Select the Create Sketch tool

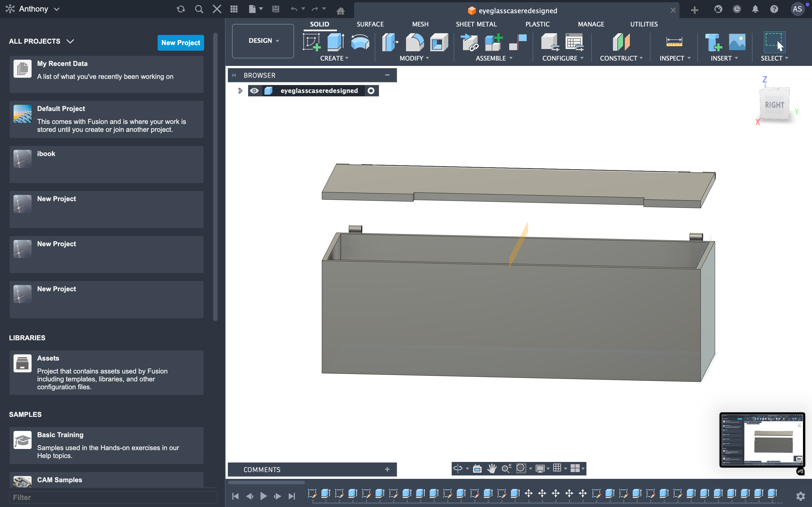pos(311,42)
